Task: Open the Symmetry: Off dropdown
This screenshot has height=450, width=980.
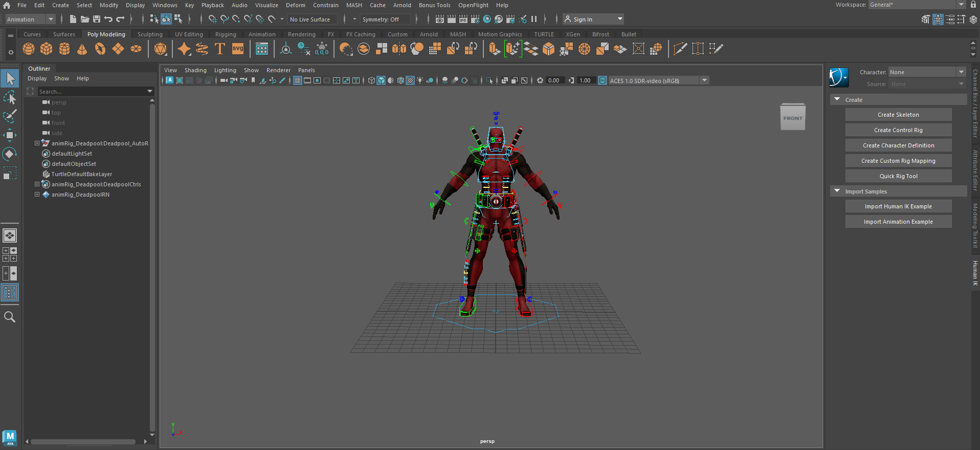Action: point(385,19)
